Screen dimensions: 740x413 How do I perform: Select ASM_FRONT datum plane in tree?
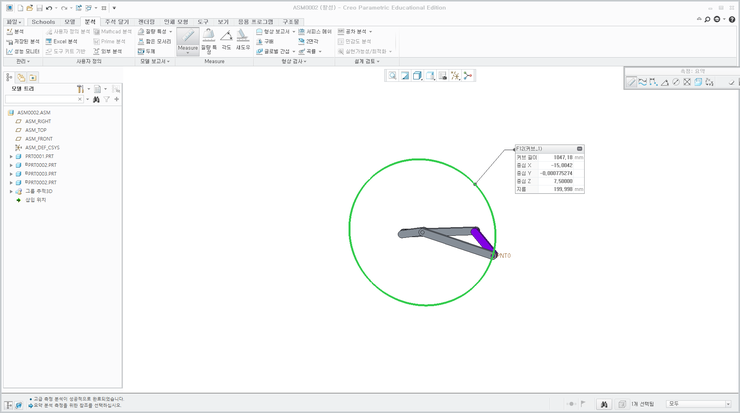(39, 139)
